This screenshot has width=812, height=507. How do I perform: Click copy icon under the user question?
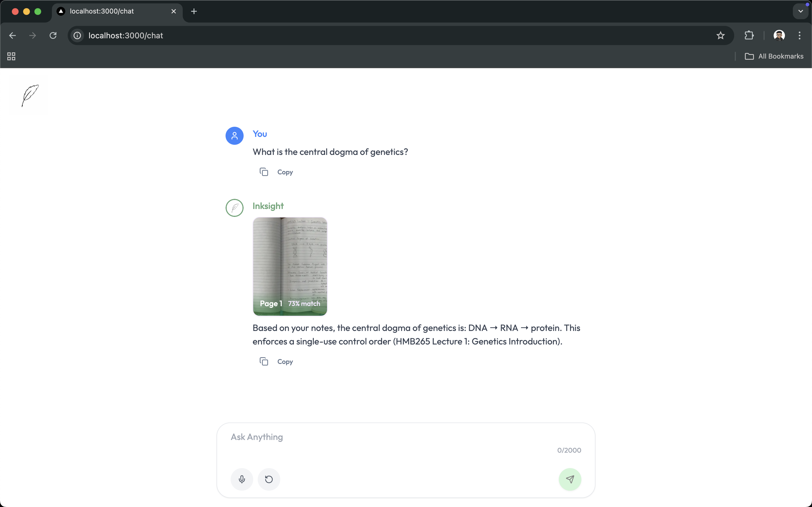[x=264, y=172]
